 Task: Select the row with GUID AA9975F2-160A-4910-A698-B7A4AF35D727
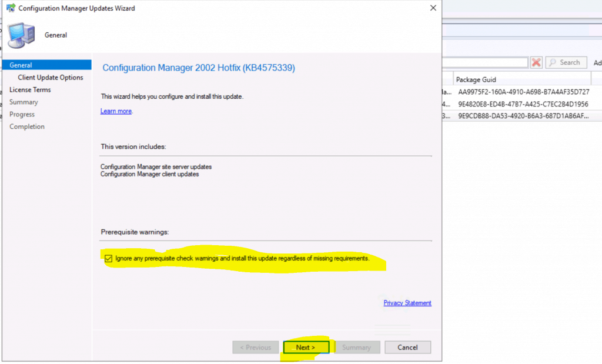[x=522, y=92]
